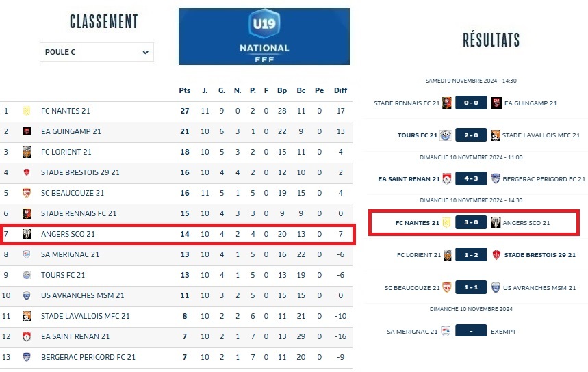Image resolution: width=588 pixels, height=372 pixels.
Task: Select the Bp column header
Action: click(x=282, y=90)
